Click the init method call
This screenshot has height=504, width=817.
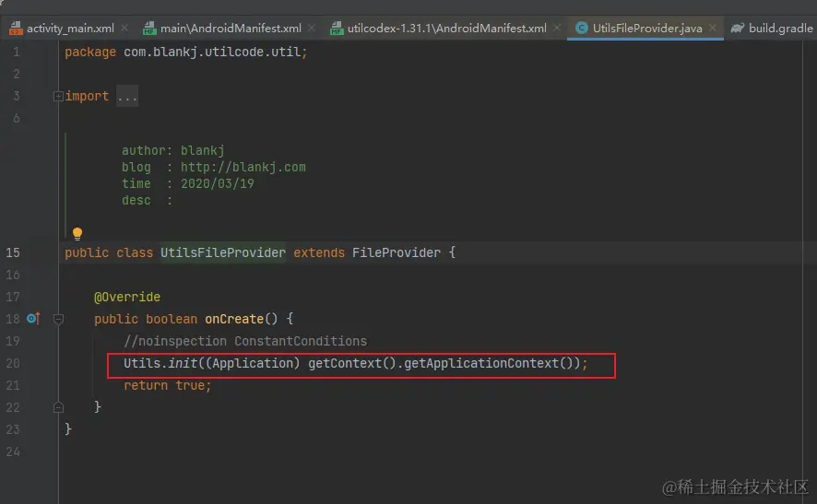coord(183,363)
